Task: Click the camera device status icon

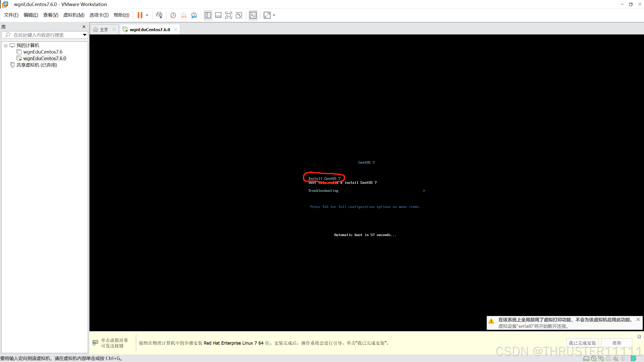Action: [x=623, y=359]
